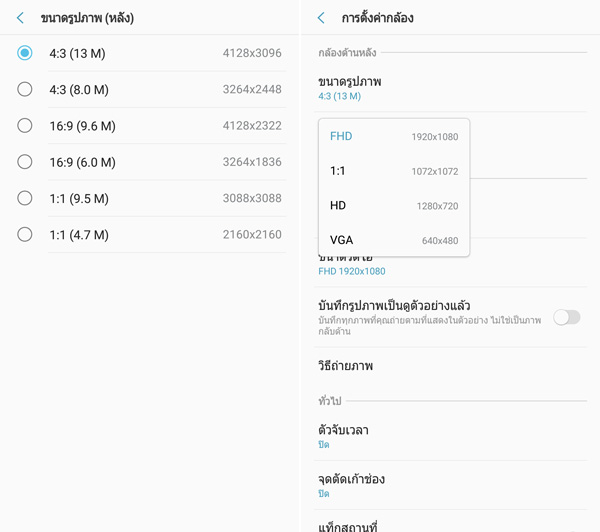Select 1:1 1072x1072 from the popup
This screenshot has height=532, width=600.
393,171
